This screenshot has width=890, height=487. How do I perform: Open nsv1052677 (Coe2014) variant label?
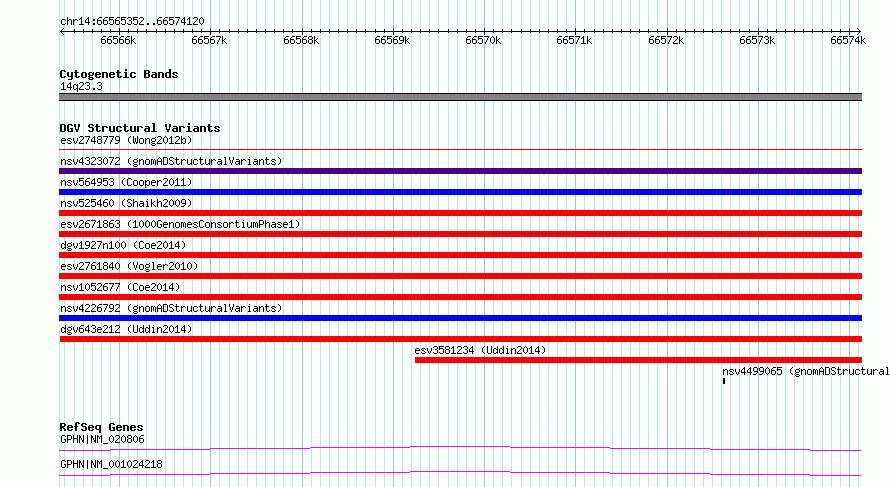[x=120, y=287]
